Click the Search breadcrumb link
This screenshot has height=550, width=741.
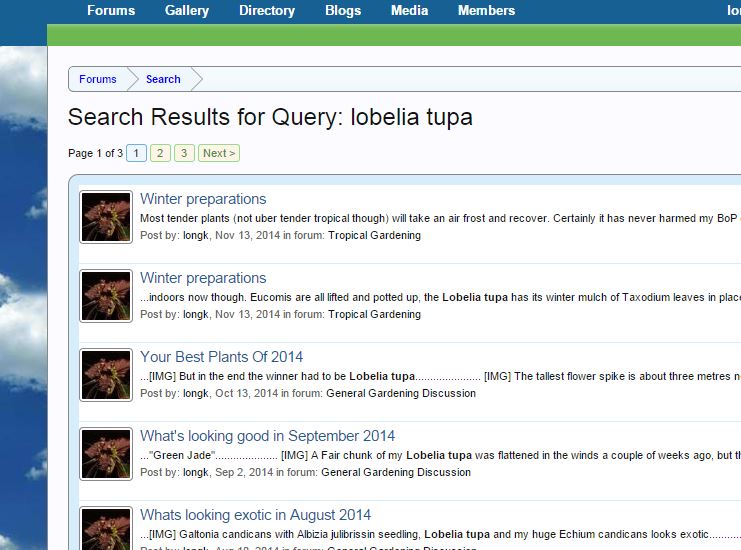(163, 79)
